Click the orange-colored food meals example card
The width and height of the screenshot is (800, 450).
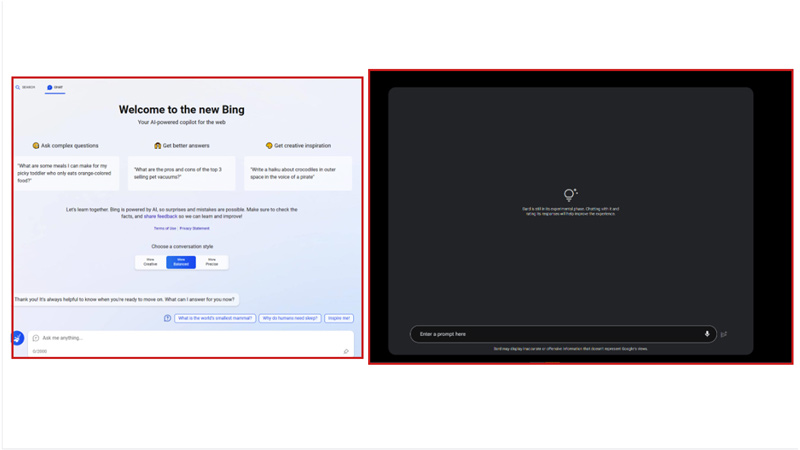coord(66,173)
